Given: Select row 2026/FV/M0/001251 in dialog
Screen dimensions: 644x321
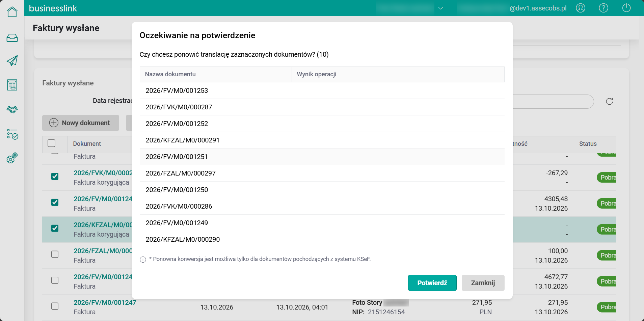Looking at the screenshot, I should pos(322,157).
